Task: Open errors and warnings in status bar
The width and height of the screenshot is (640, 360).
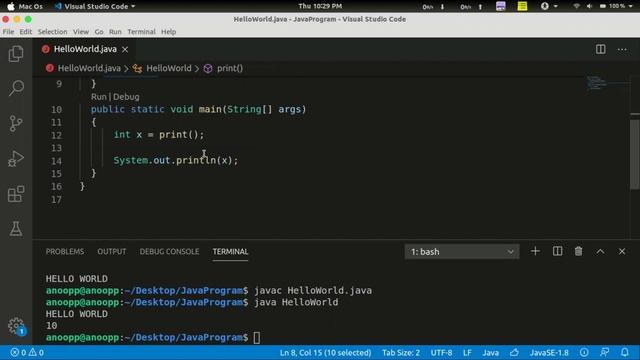Action: [27, 352]
